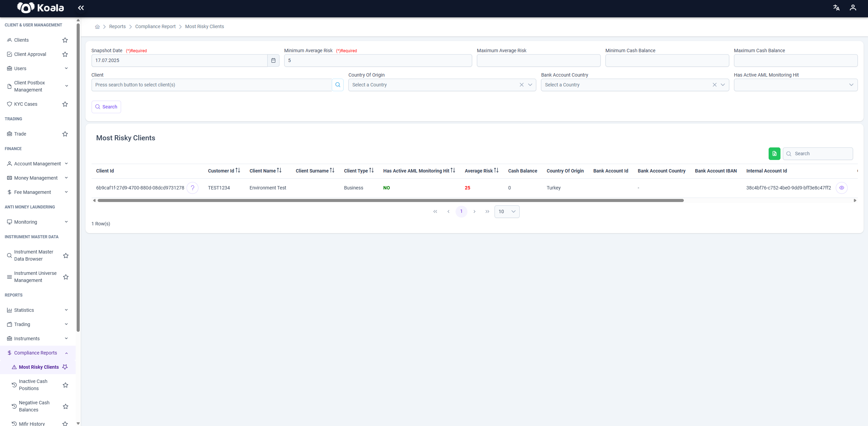Open the language translation icon
The width and height of the screenshot is (868, 426).
pyautogui.click(x=836, y=8)
